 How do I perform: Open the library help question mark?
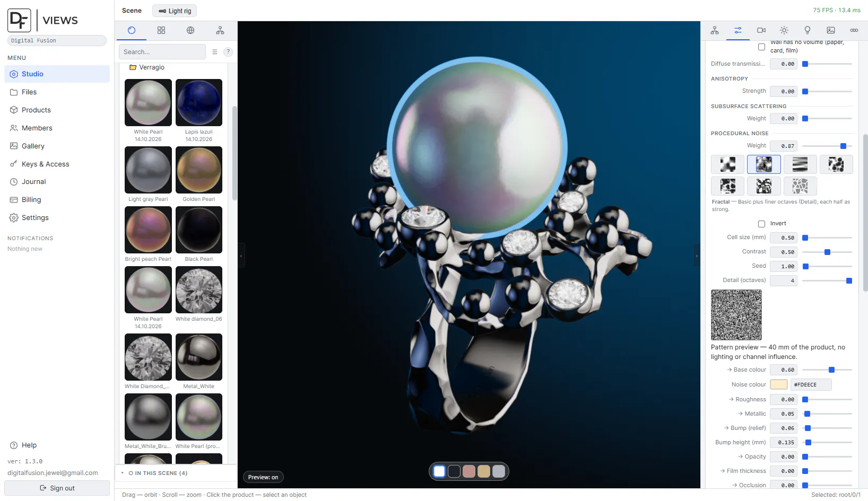[x=228, y=52]
